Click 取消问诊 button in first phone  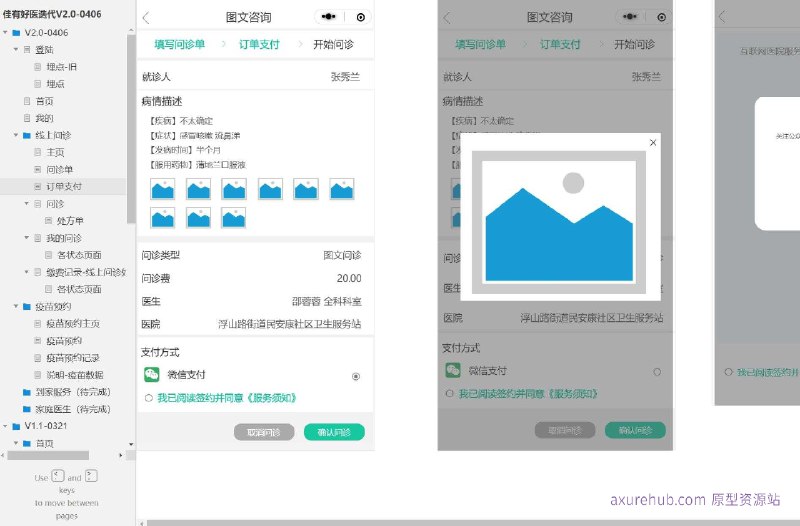(264, 432)
